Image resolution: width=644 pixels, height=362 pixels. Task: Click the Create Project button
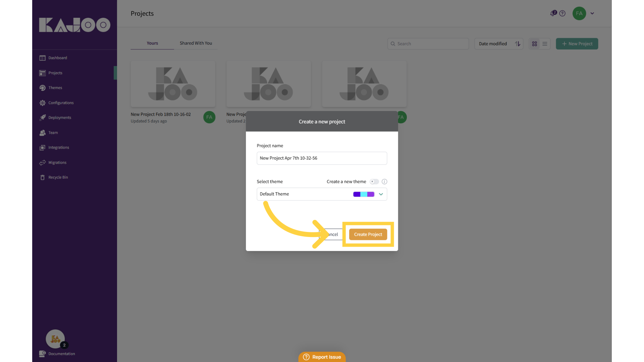point(368,234)
